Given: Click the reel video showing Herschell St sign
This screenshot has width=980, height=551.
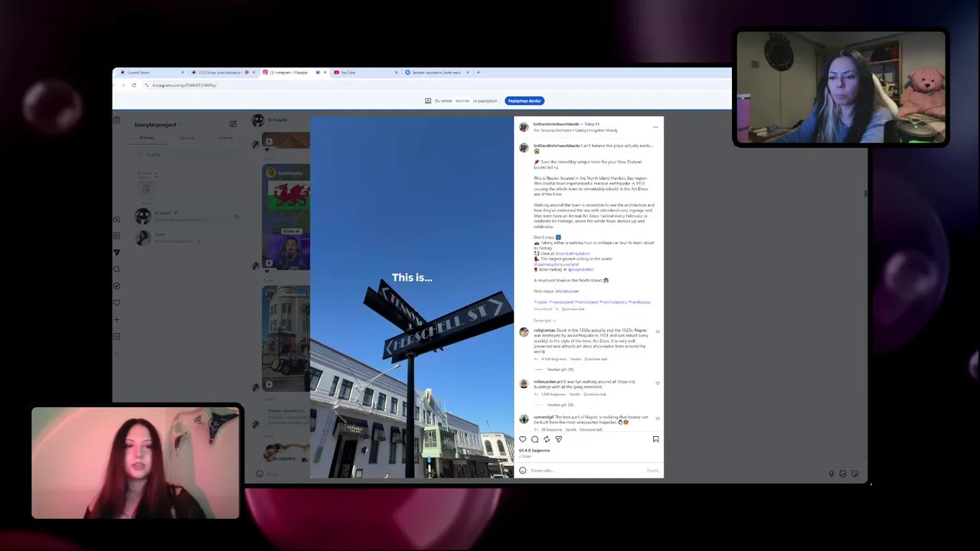Looking at the screenshot, I should 412,297.
